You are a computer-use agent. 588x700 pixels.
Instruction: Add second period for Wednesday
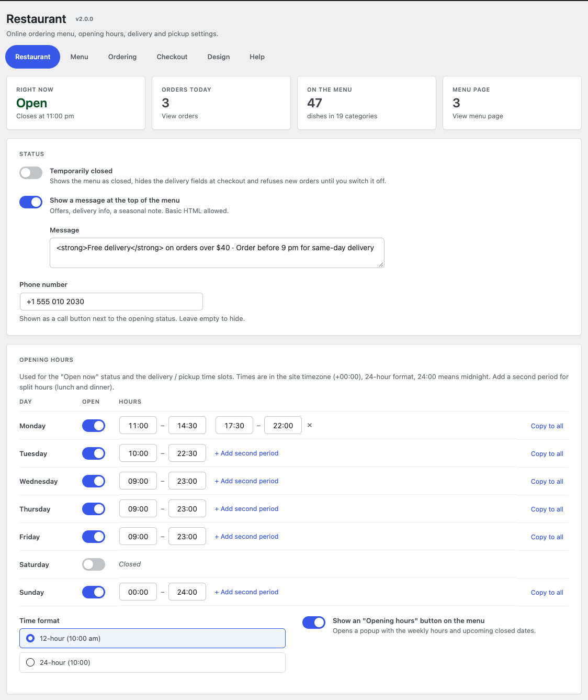pos(246,481)
